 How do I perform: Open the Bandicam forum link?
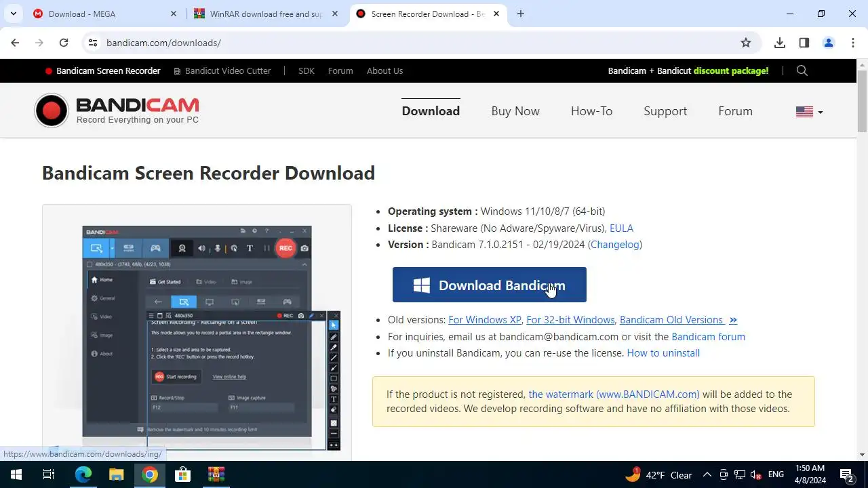708,337
